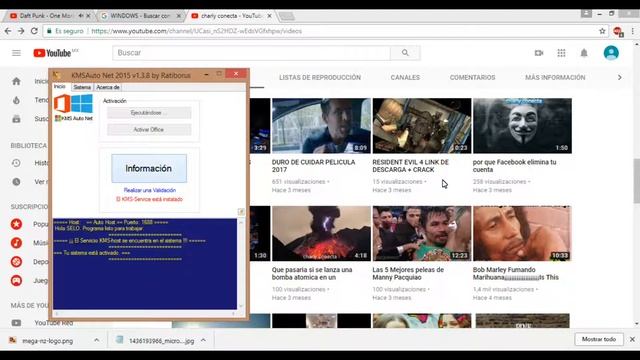Screen dimensions: 640x360
Task: Open Duro de Cuidar video thumbnail
Action: pos(321,126)
